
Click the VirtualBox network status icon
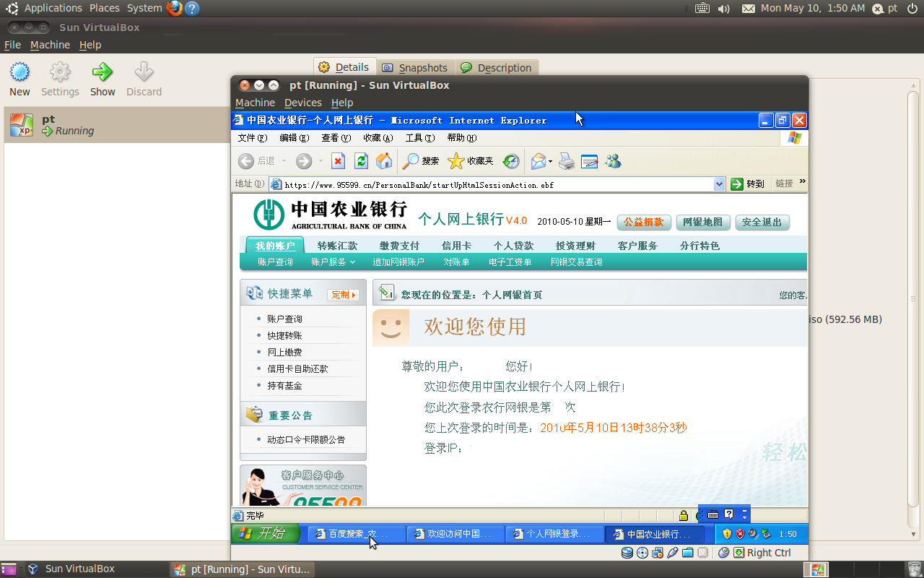(658, 553)
